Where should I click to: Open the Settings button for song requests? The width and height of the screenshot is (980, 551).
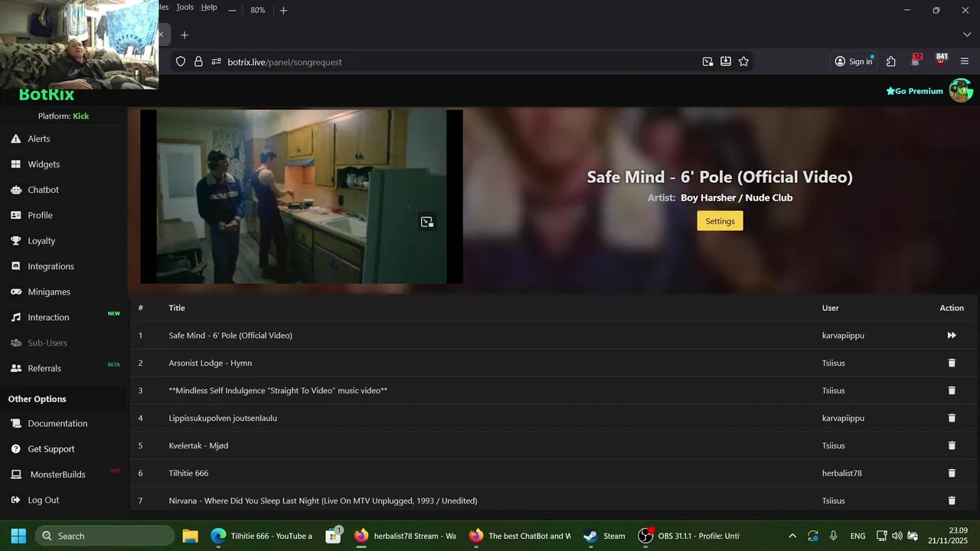point(720,221)
